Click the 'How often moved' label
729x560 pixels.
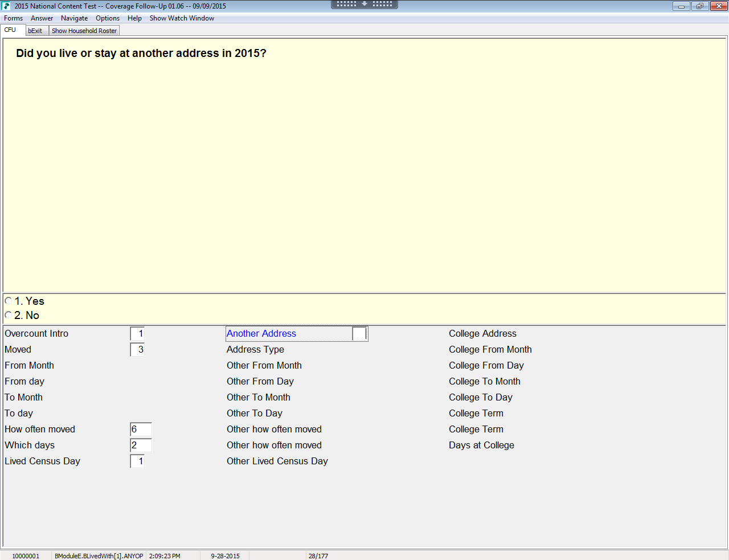[x=40, y=430]
